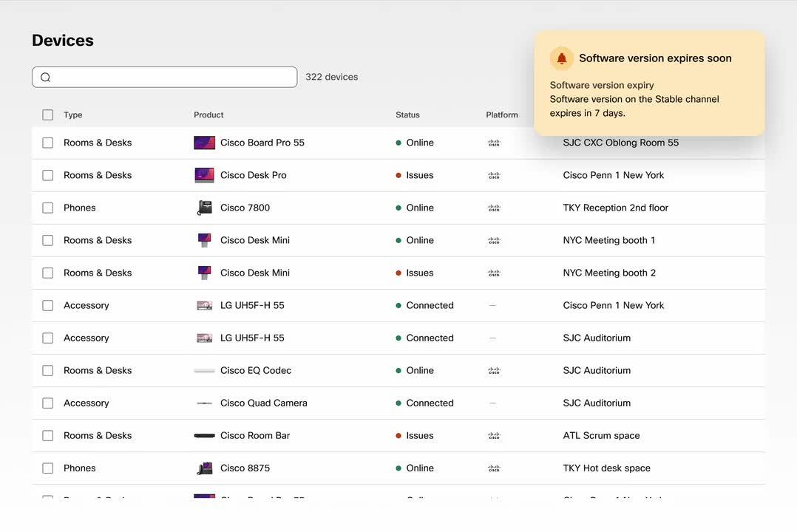This screenshot has width=797, height=532.
Task: Sort by the Status column header
Action: 407,115
